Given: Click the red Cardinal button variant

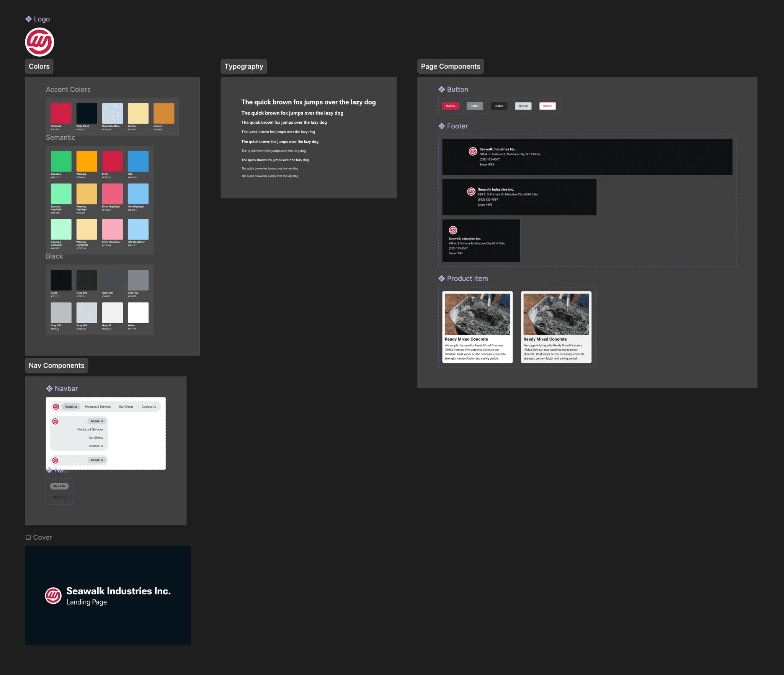Looking at the screenshot, I should pos(450,106).
